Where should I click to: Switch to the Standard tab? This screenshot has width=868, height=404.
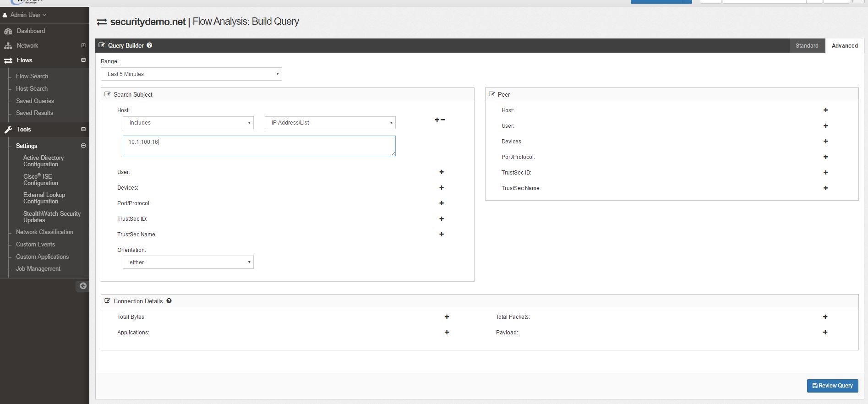pos(807,46)
